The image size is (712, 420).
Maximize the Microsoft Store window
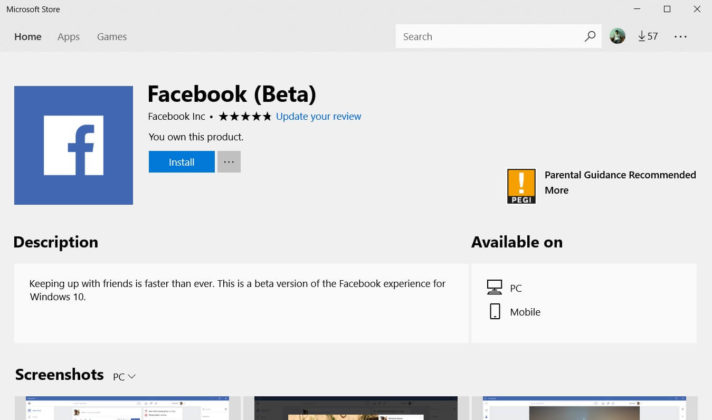(667, 9)
